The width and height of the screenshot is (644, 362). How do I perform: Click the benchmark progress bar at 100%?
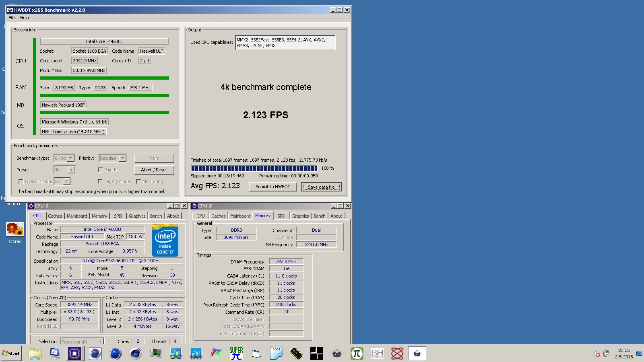pyautogui.click(x=254, y=169)
